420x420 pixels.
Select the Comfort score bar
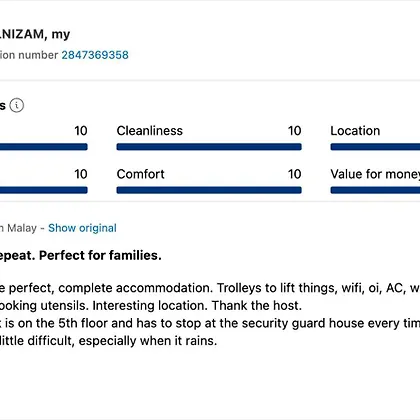click(x=209, y=190)
